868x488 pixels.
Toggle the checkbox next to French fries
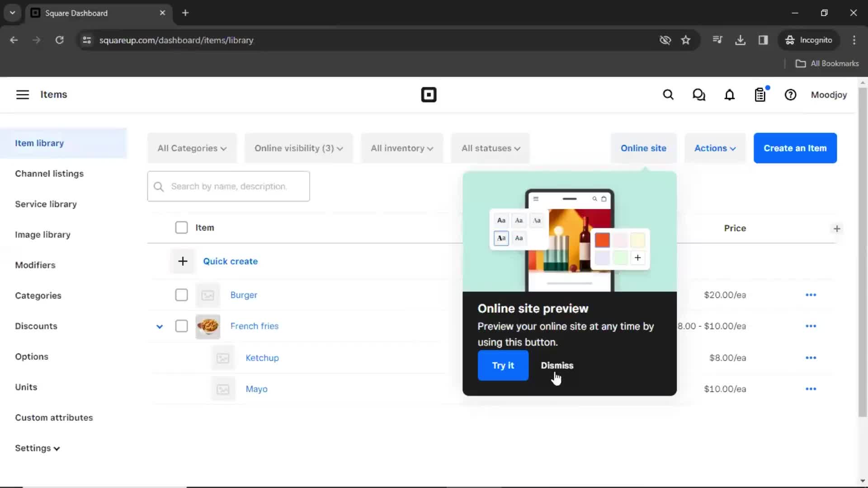click(x=181, y=326)
